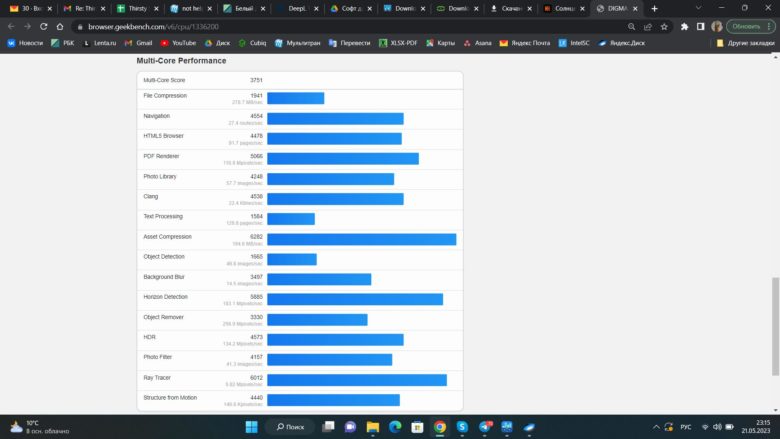Open Telegram from the taskbar

coord(485,427)
